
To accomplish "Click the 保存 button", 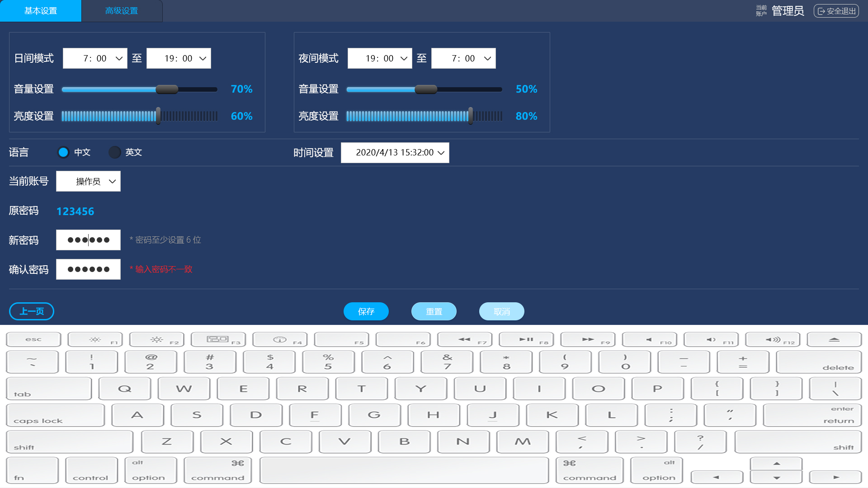I will click(366, 311).
